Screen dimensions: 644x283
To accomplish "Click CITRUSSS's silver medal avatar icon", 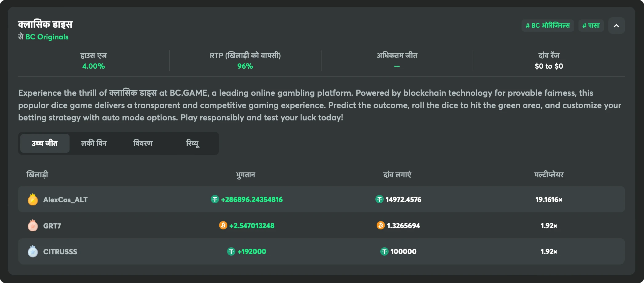I will click(33, 252).
